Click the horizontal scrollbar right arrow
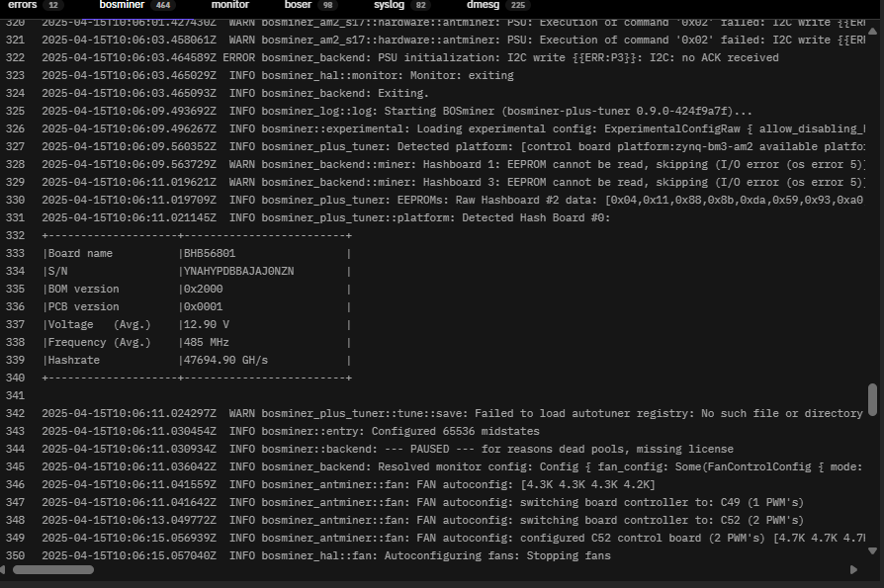Image resolution: width=884 pixels, height=588 pixels. pos(853,570)
